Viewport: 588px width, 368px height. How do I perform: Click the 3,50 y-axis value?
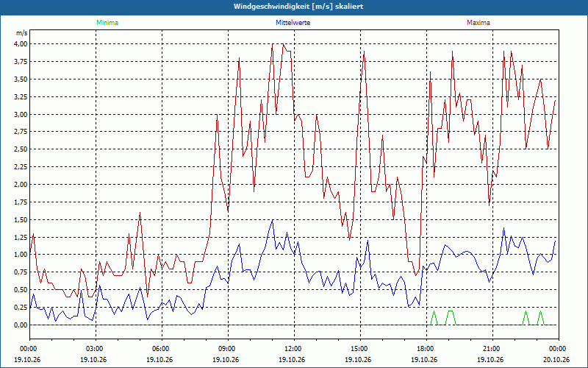click(21, 79)
